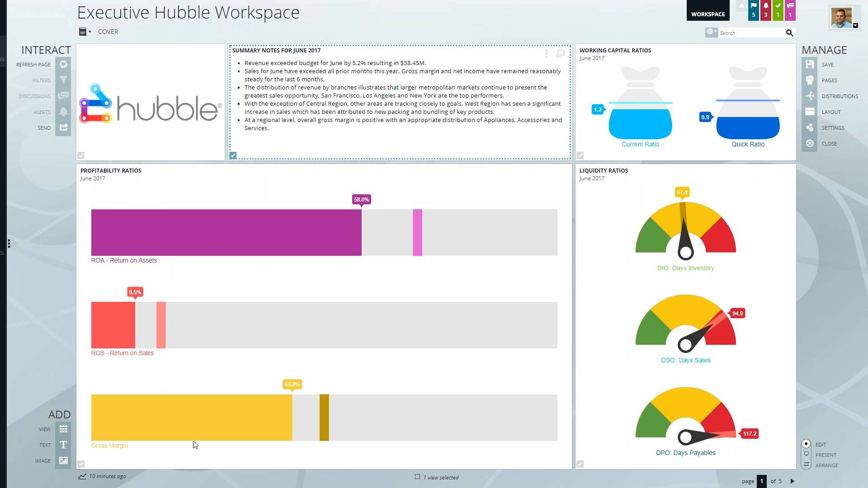Expand the globe search scope dropdown
This screenshot has width=868, height=488.
click(x=712, y=32)
